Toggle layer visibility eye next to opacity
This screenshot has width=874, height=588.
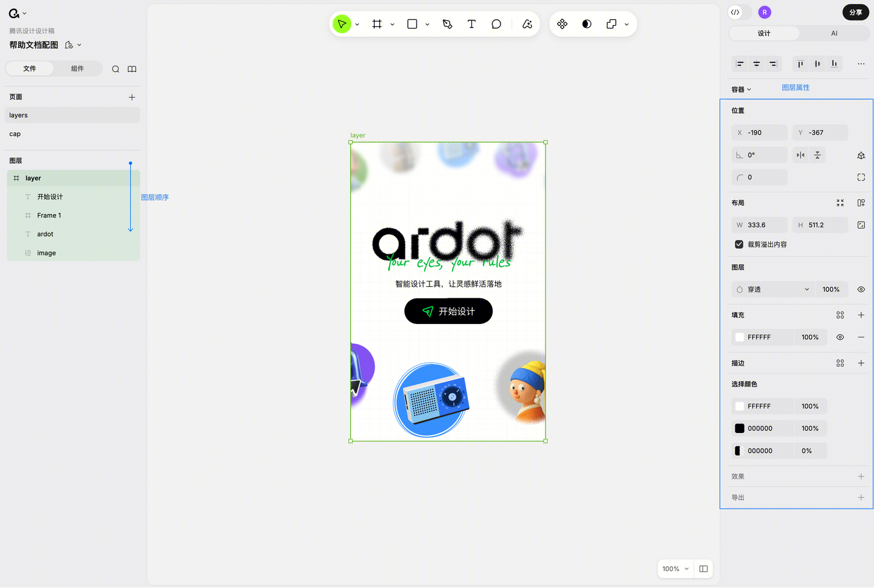pyautogui.click(x=861, y=290)
